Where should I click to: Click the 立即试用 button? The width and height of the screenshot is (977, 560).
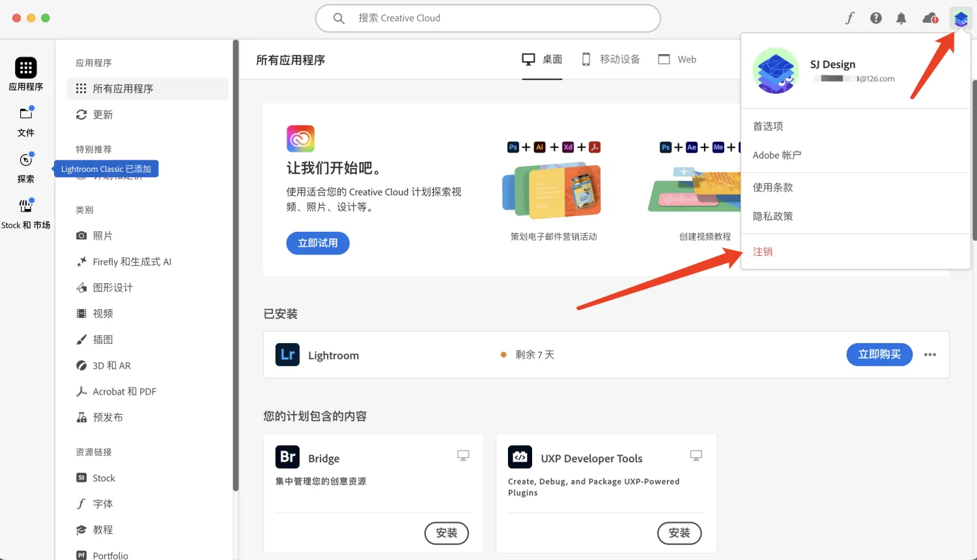tap(317, 243)
